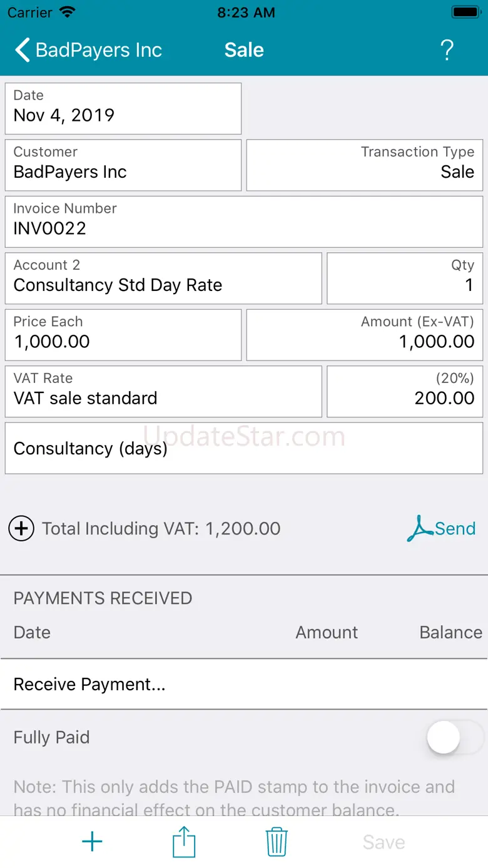Open the Customer selection field
This screenshot has height=868, width=488.
pos(123,165)
